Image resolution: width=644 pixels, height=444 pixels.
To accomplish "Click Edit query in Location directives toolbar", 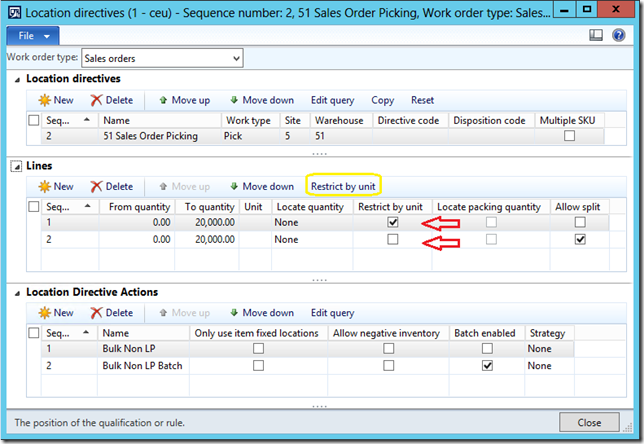I will [332, 100].
